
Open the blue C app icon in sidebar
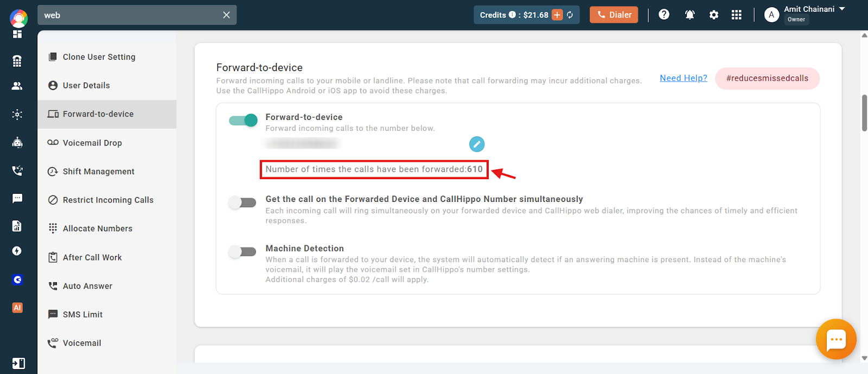(17, 280)
